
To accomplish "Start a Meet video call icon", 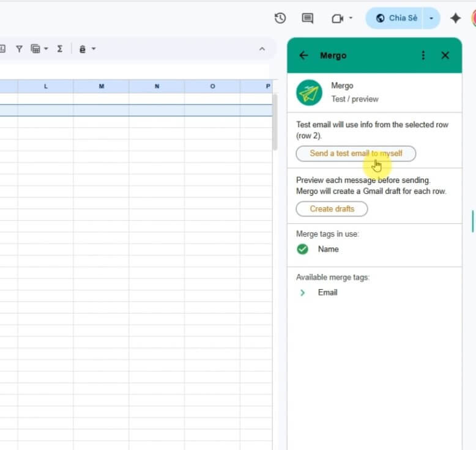I will tap(337, 18).
